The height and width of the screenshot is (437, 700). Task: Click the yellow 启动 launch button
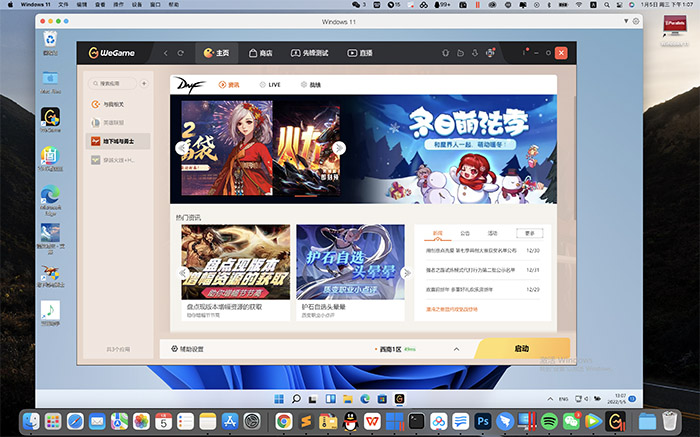(521, 348)
